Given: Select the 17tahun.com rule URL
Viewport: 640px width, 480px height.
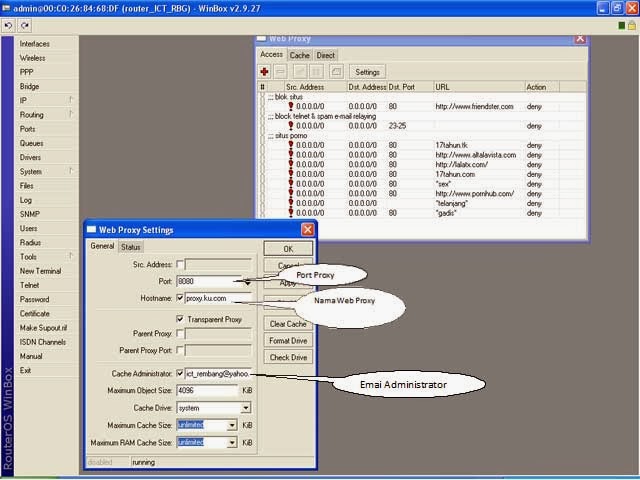Looking at the screenshot, I should [x=455, y=174].
